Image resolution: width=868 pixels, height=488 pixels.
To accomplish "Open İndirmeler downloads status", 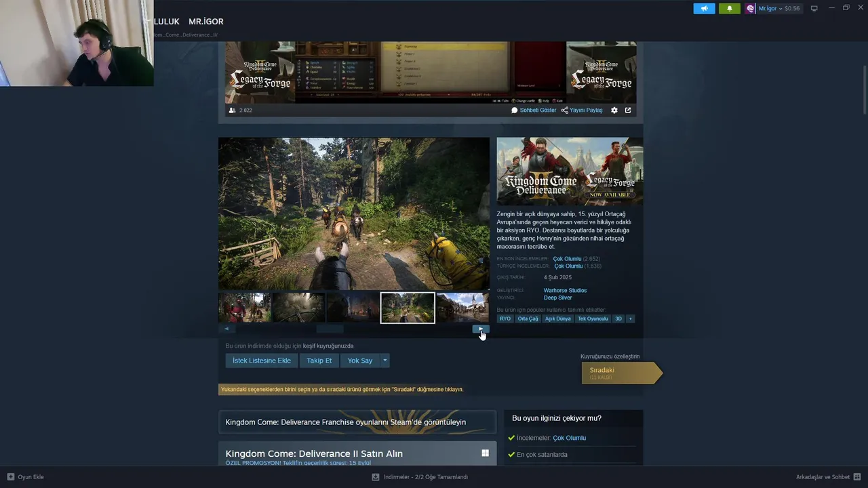I will click(426, 477).
